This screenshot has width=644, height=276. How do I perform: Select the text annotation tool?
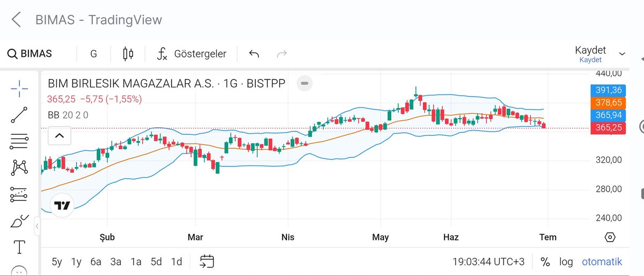click(x=19, y=247)
